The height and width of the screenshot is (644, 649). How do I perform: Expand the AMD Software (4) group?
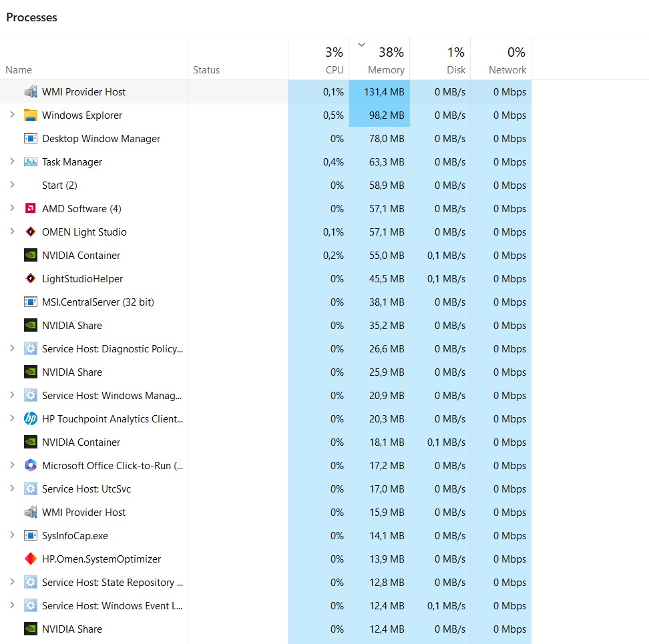coord(12,209)
